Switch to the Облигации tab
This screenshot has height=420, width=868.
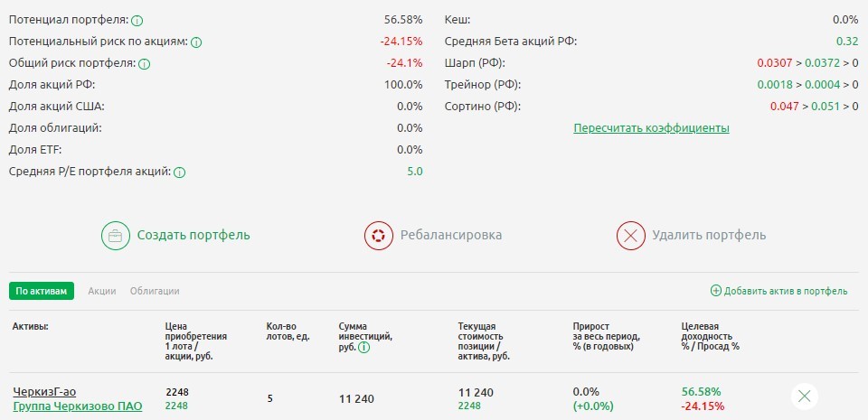(155, 291)
